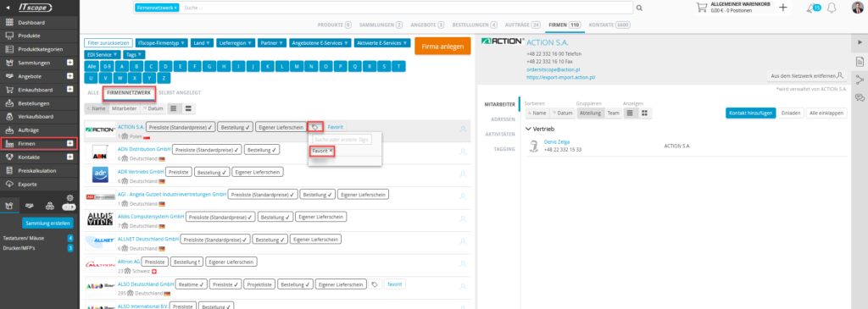This screenshot has width=868, height=309.
Task: Open the Partner filter dropdown
Action: coord(272,42)
